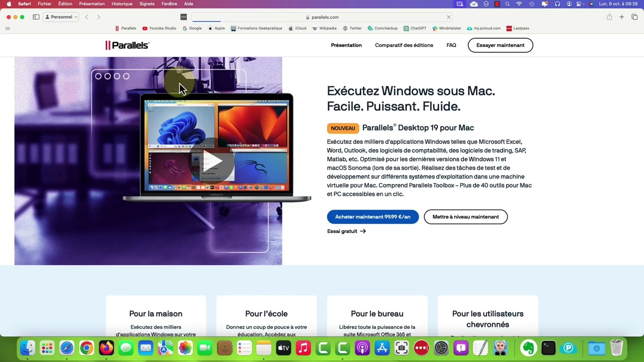
Task: Open Messages from the Dock
Action: click(126, 348)
